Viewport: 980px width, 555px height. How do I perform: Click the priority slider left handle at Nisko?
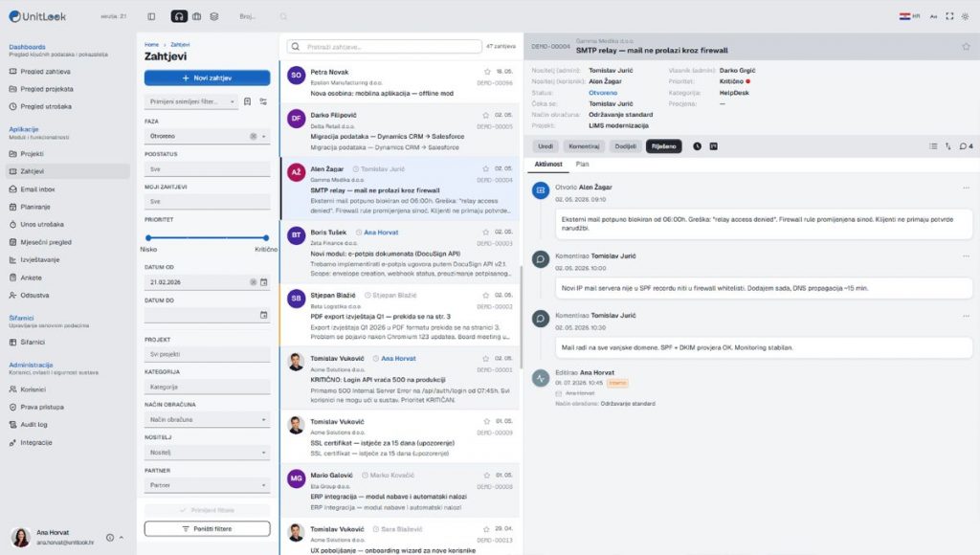148,237
